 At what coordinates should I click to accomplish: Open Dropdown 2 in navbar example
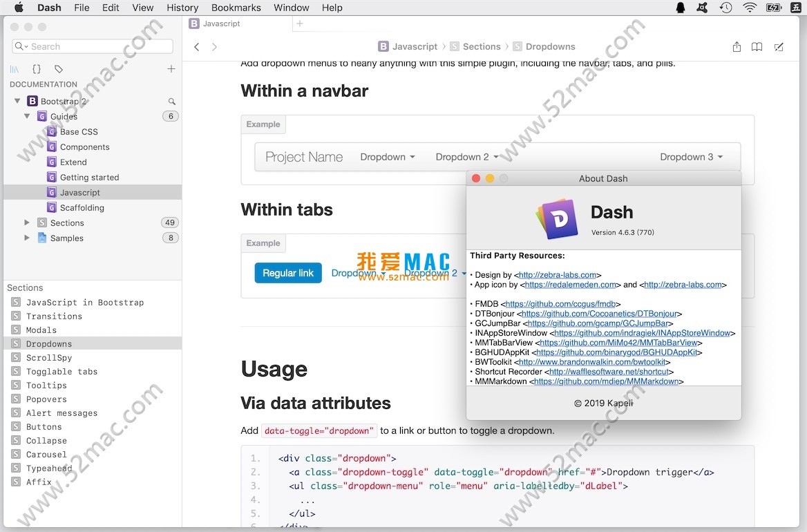tap(467, 157)
